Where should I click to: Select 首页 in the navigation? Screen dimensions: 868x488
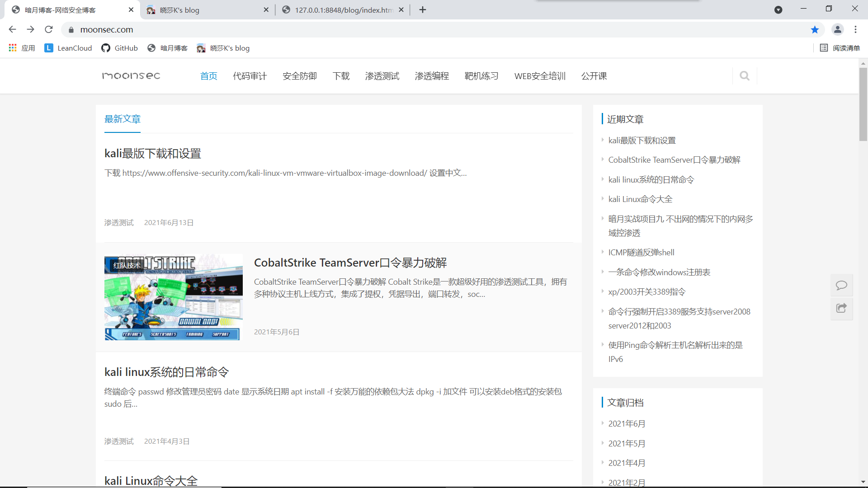pyautogui.click(x=209, y=76)
